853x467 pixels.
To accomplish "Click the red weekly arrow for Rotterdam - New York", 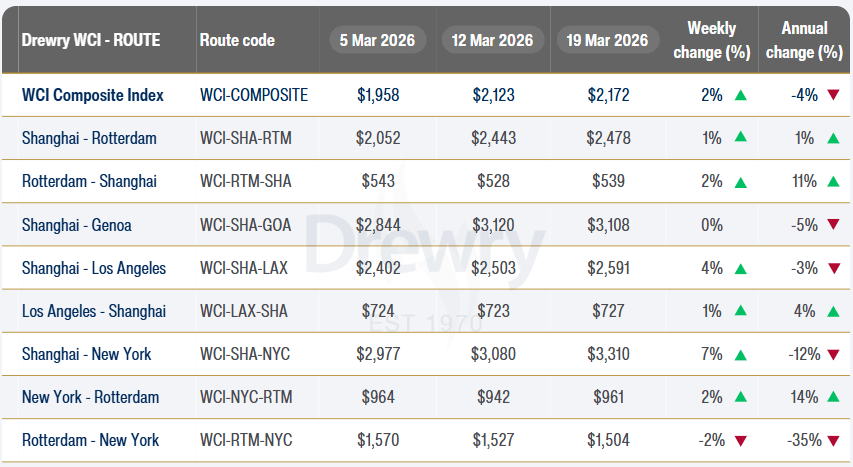I will pyautogui.click(x=740, y=440).
